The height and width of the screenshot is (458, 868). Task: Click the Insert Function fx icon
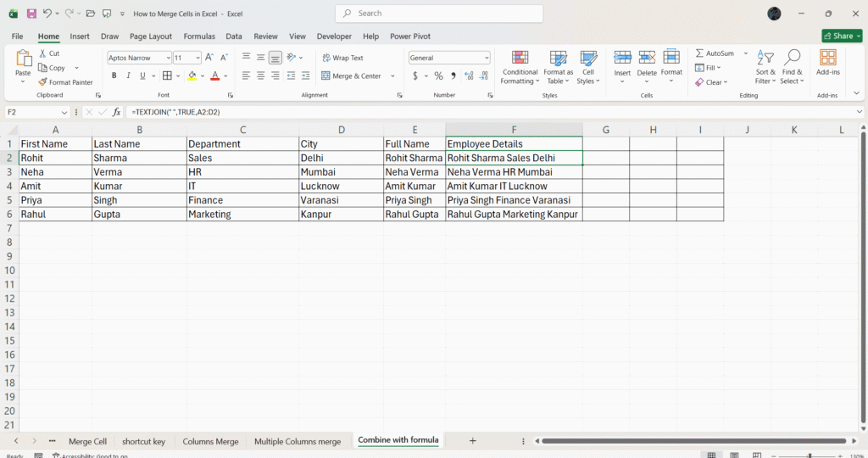coord(116,112)
